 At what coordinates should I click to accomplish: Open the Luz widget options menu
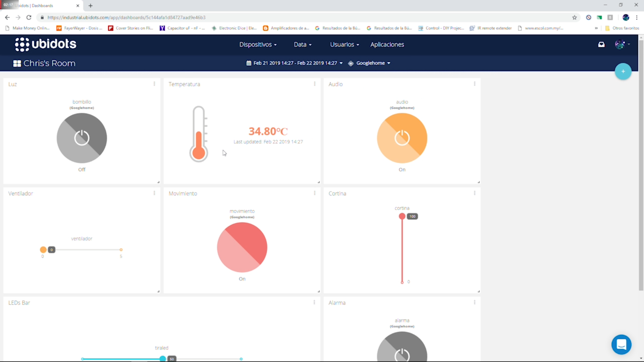pyautogui.click(x=154, y=84)
